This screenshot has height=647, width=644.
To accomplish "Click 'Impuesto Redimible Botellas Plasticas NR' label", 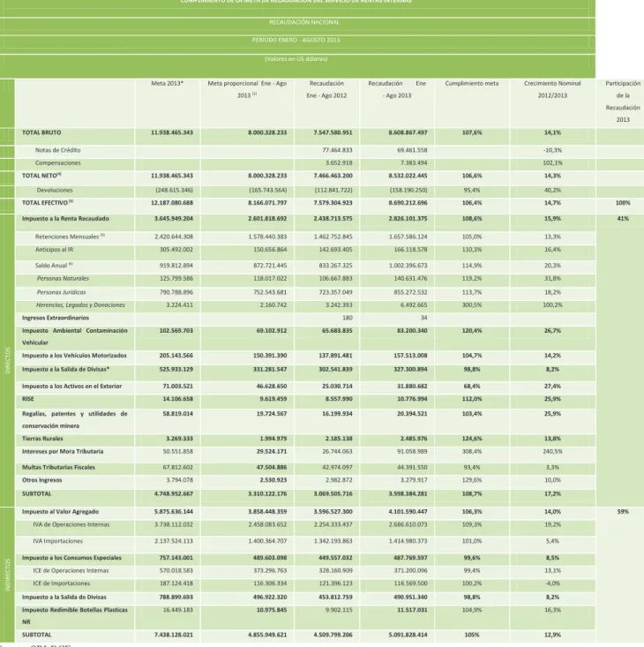I will [x=75, y=615].
